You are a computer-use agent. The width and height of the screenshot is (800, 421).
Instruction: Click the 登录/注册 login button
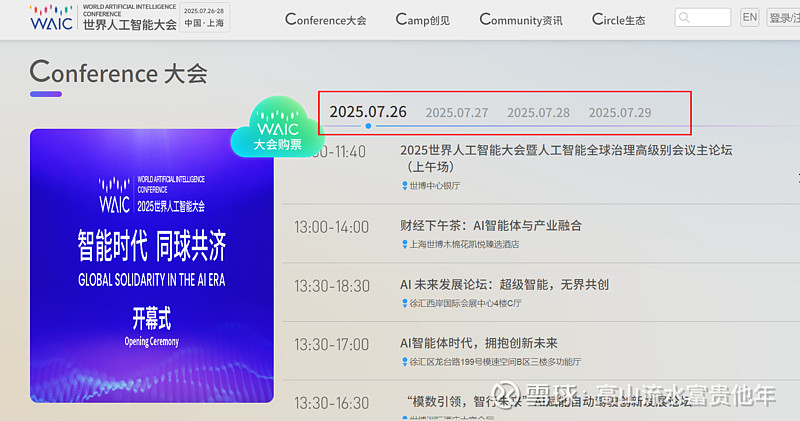(783, 18)
